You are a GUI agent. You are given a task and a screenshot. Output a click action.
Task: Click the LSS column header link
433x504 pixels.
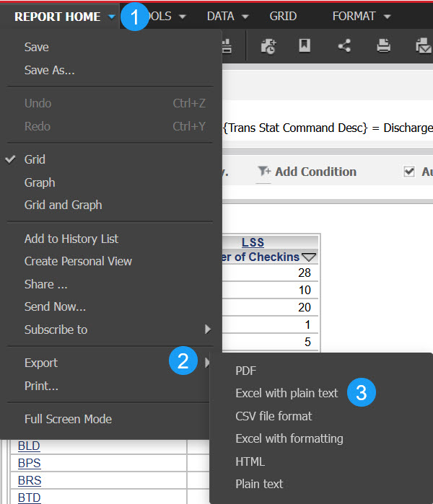(253, 242)
